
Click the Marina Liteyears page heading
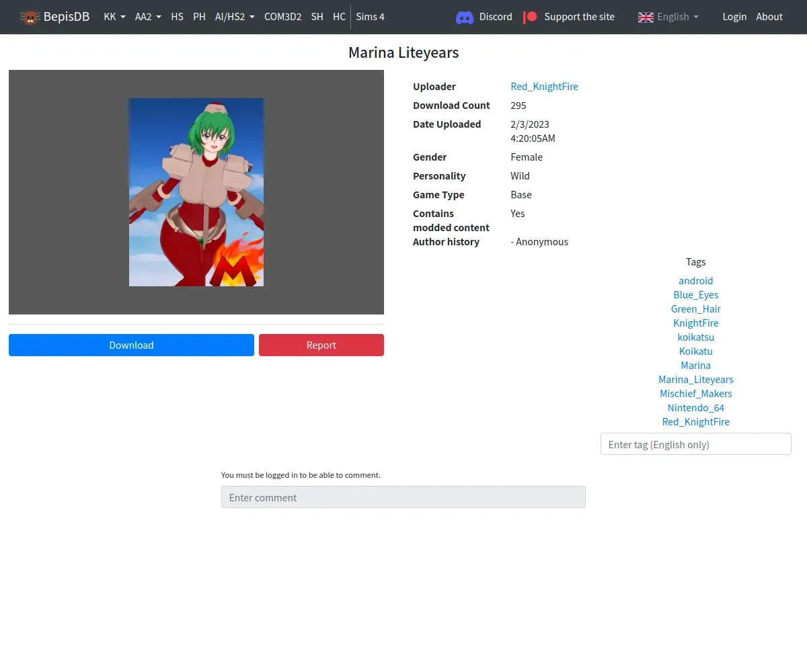coord(403,53)
